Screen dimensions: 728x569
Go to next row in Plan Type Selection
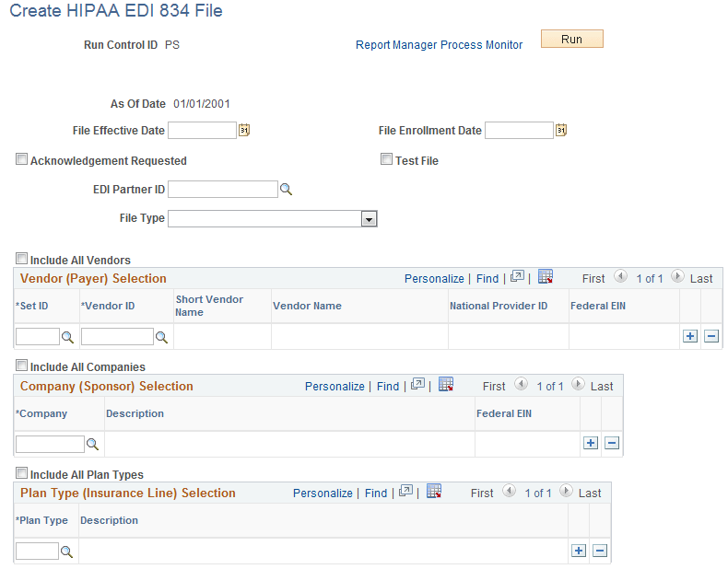(x=566, y=491)
